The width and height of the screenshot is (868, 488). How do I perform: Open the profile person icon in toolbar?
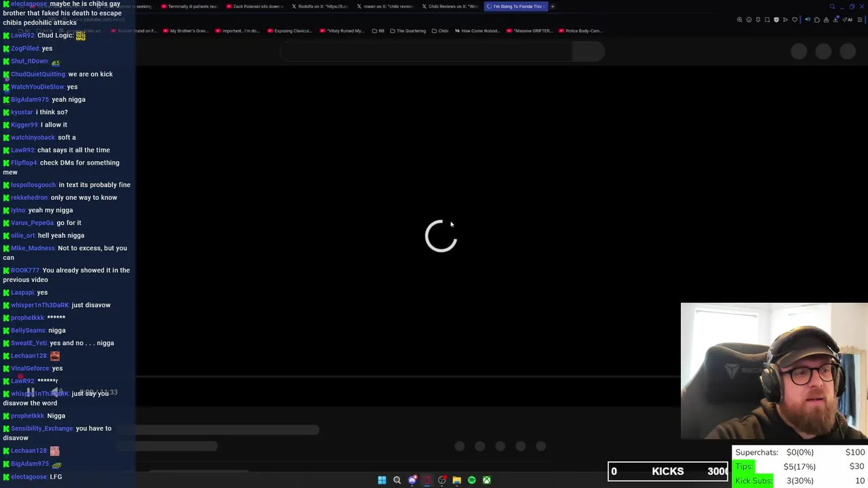click(x=826, y=20)
